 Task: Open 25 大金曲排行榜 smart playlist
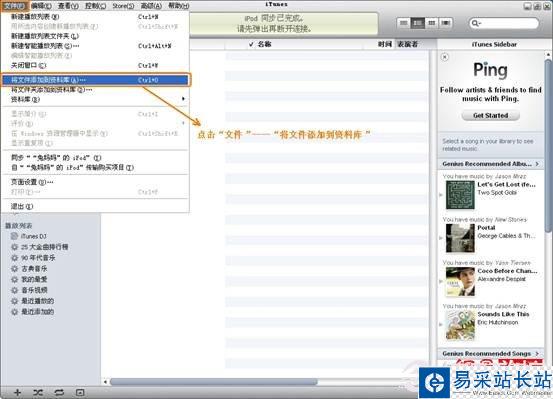[40, 247]
